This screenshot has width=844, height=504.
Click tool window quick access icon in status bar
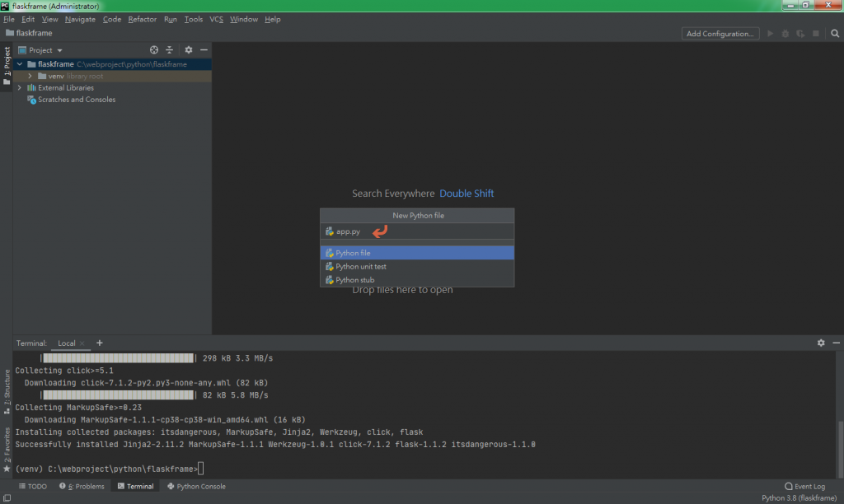[7, 498]
